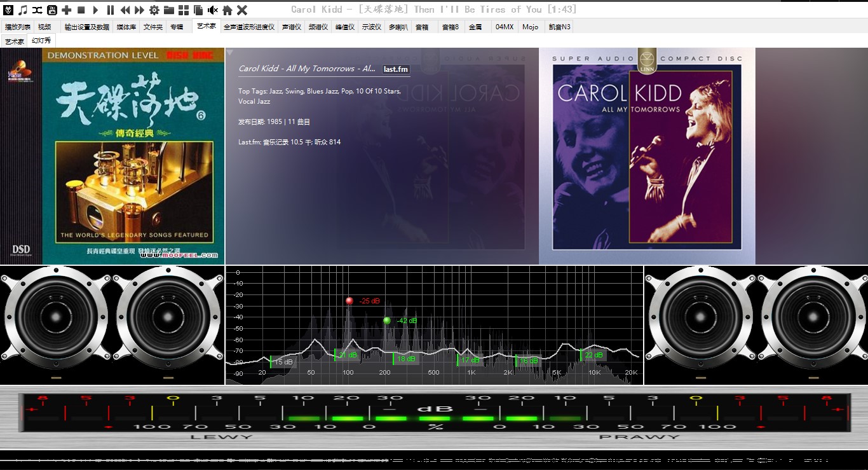Switch to the 播放列表 tab
This screenshot has width=868, height=470.
[x=18, y=27]
